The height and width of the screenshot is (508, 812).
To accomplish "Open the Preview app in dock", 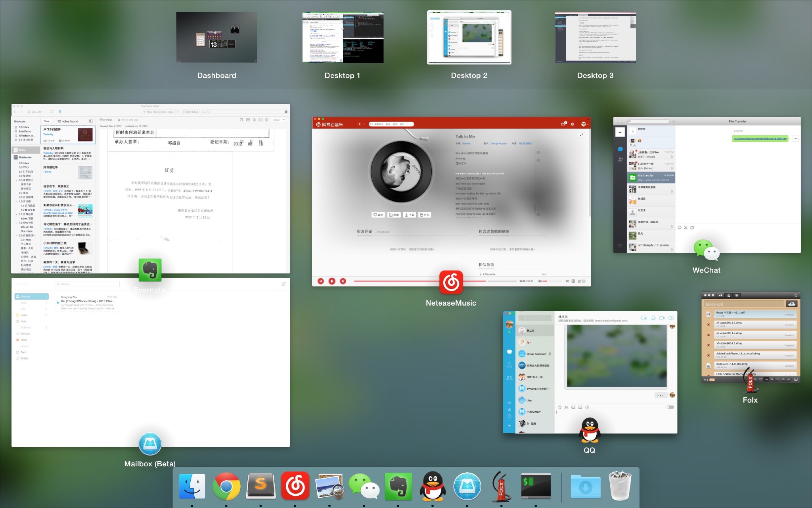I will point(329,486).
